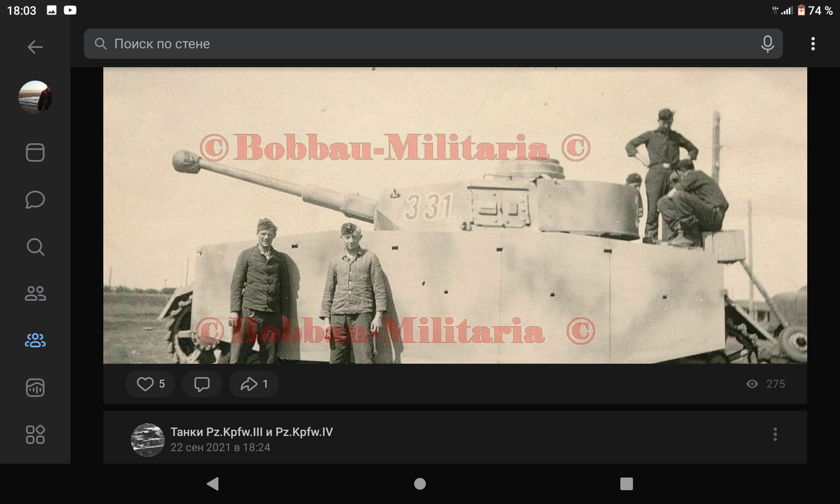
Task: Tap the Android home navigation button
Action: (420, 484)
